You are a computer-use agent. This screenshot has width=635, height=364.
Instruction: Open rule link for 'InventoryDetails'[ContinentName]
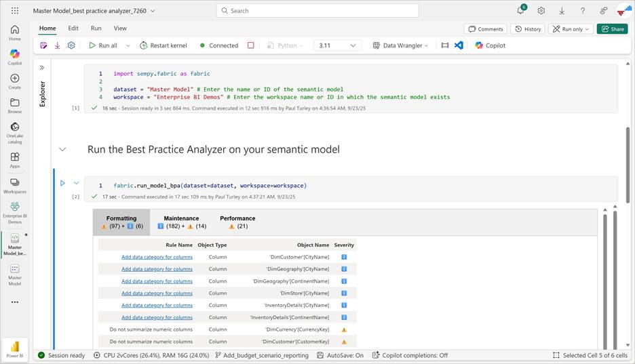[x=157, y=317]
